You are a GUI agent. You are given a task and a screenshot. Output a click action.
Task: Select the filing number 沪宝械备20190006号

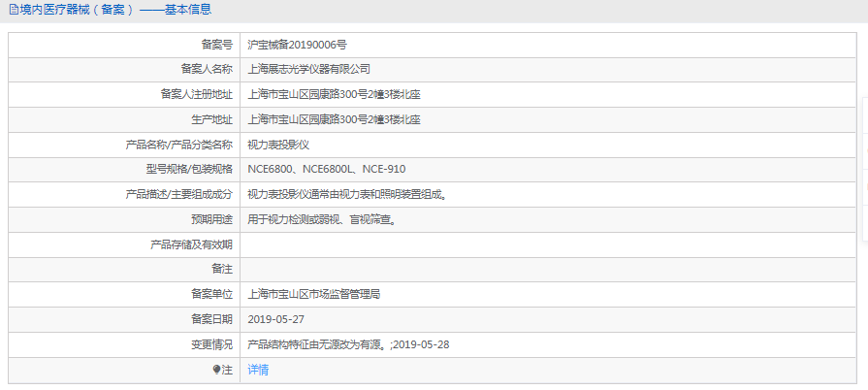click(298, 45)
